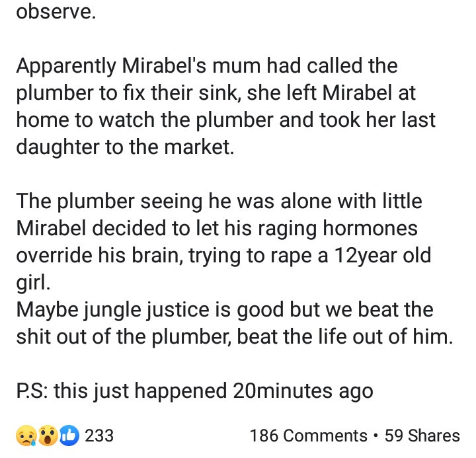Image resolution: width=476 pixels, height=458 pixels.
Task: Click the wow surprised reaction emoji
Action: 46,436
